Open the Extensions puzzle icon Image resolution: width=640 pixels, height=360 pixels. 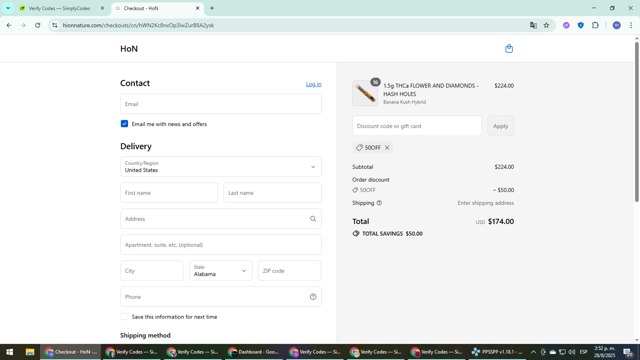[x=595, y=25]
